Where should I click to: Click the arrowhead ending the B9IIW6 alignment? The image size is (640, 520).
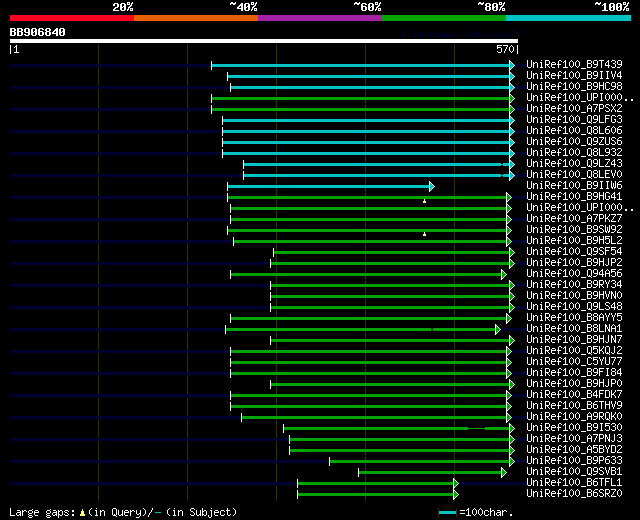pyautogui.click(x=432, y=187)
